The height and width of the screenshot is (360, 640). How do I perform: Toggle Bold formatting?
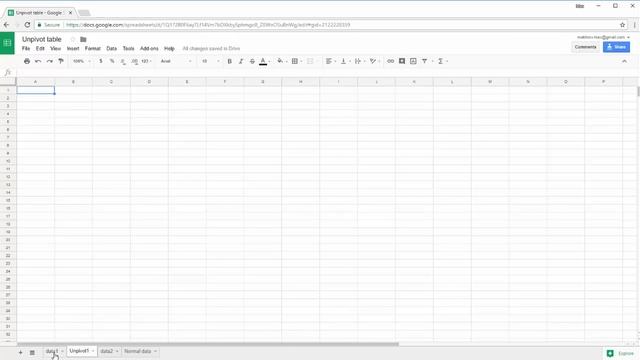[229, 61]
